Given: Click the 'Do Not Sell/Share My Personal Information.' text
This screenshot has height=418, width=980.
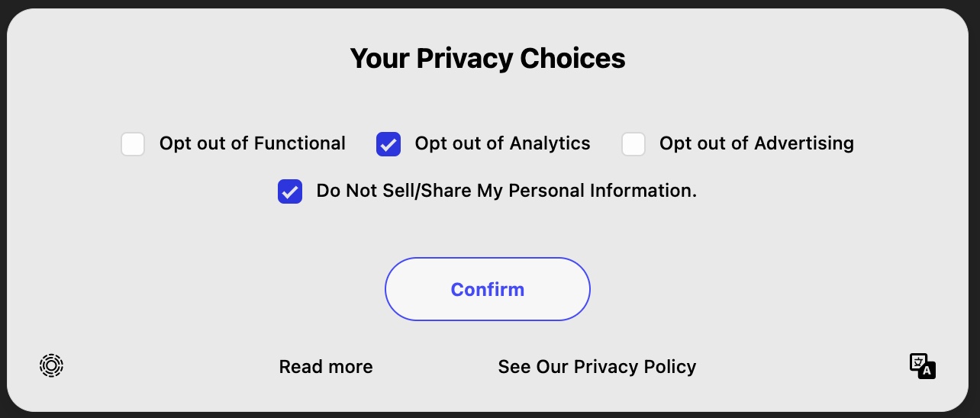Looking at the screenshot, I should pos(507,191).
